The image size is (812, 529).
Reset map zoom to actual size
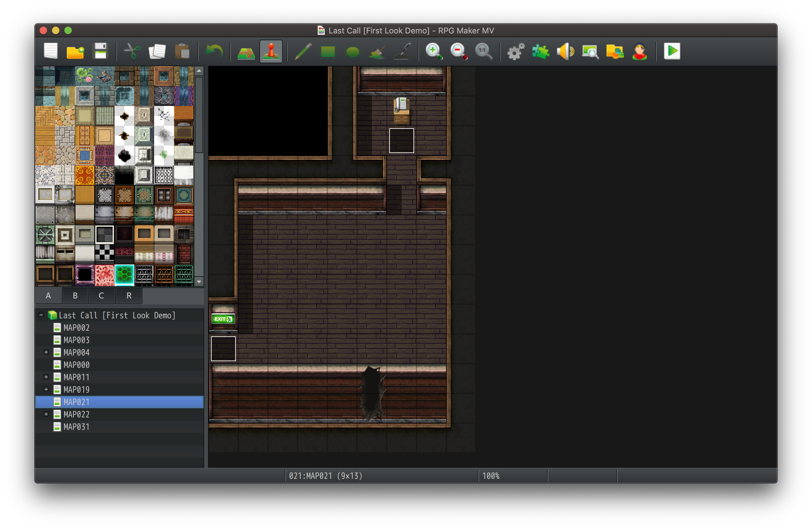(484, 51)
